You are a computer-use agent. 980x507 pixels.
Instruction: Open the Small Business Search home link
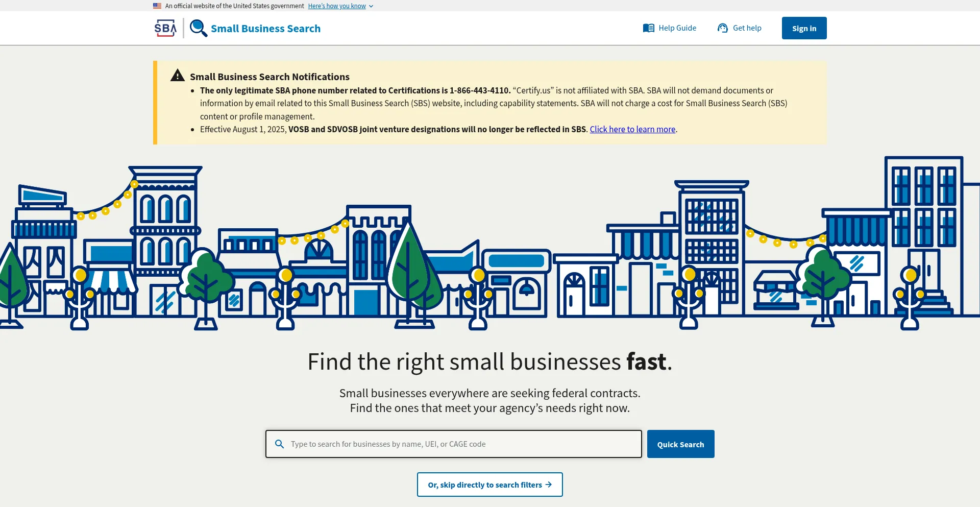[265, 29]
